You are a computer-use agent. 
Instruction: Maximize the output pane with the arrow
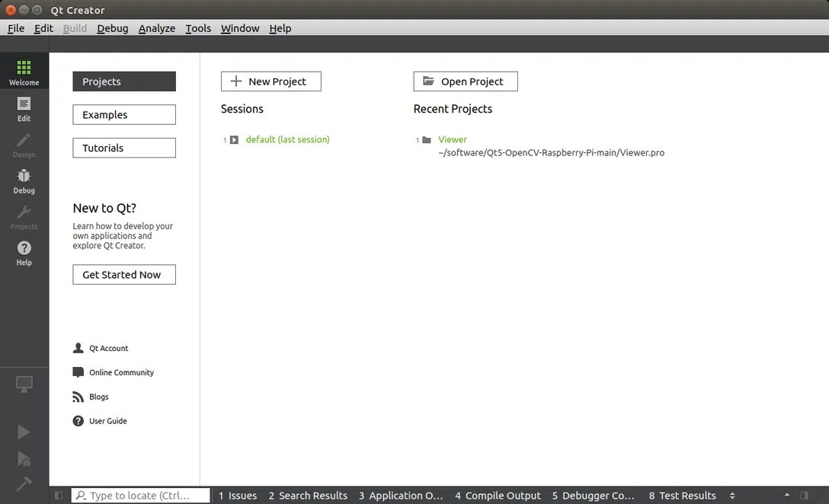click(787, 495)
